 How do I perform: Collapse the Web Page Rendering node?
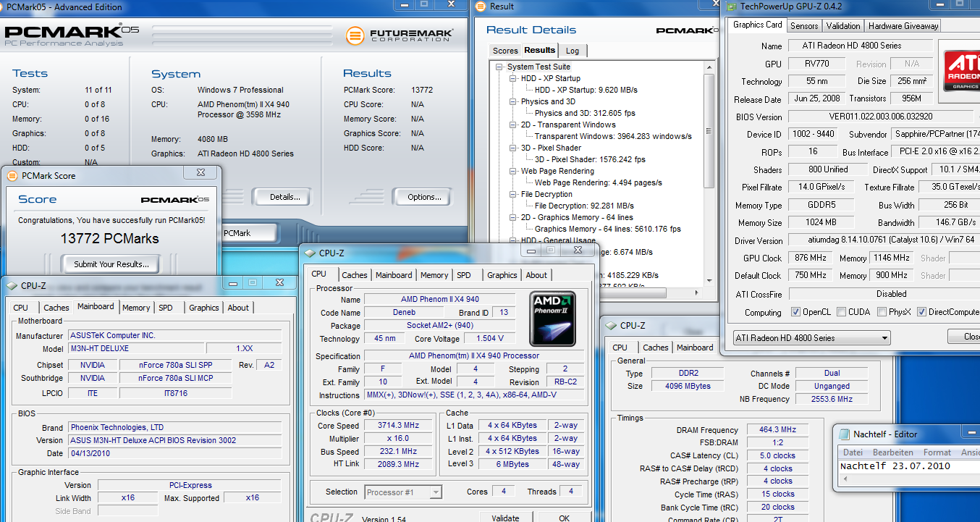513,171
